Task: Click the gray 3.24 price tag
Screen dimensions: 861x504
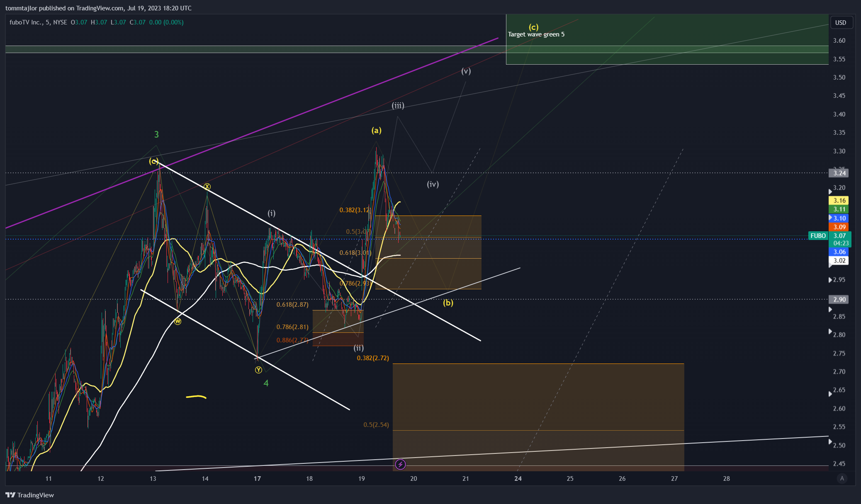Action: (839, 173)
